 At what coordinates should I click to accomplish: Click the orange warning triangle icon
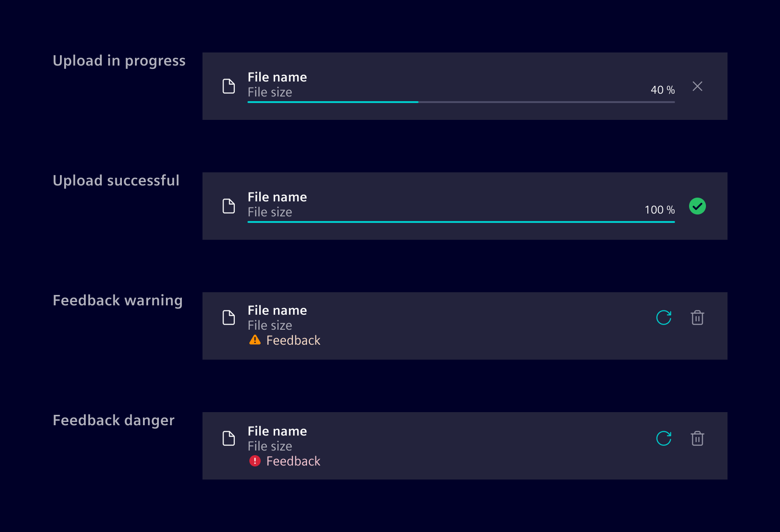coord(255,340)
